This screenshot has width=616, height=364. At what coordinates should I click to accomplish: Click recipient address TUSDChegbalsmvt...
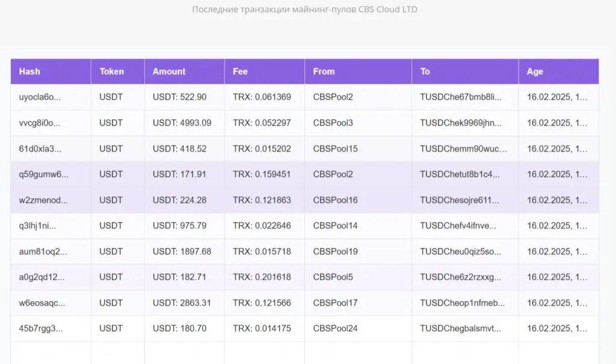click(x=460, y=329)
